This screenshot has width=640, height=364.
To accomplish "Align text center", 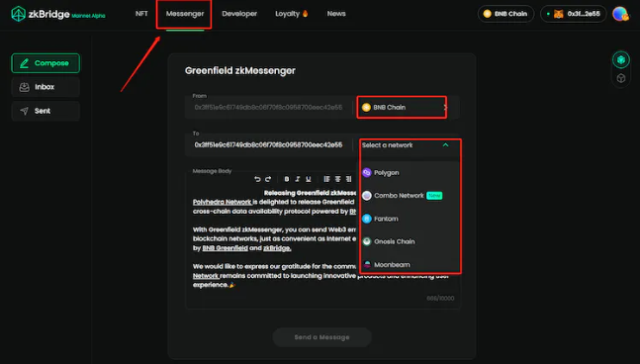I will click(x=337, y=179).
